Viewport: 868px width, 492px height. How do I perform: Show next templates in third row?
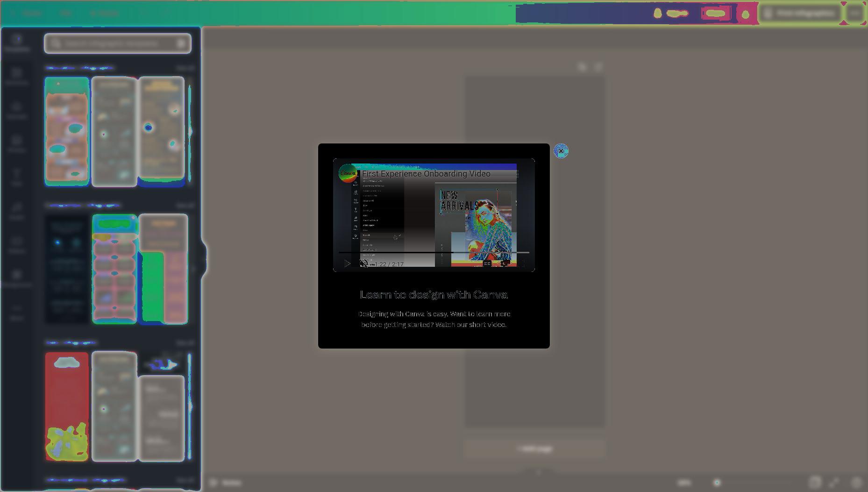[x=190, y=406]
